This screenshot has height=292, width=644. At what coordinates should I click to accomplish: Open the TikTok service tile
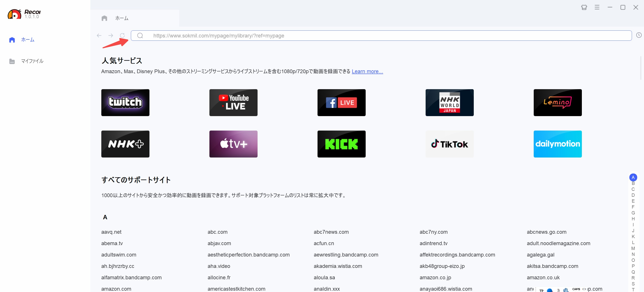pyautogui.click(x=449, y=144)
